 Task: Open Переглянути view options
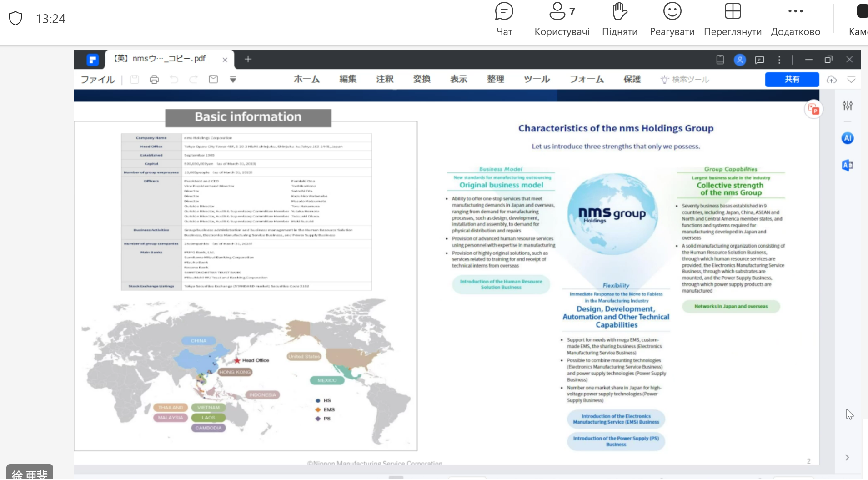[x=733, y=20]
